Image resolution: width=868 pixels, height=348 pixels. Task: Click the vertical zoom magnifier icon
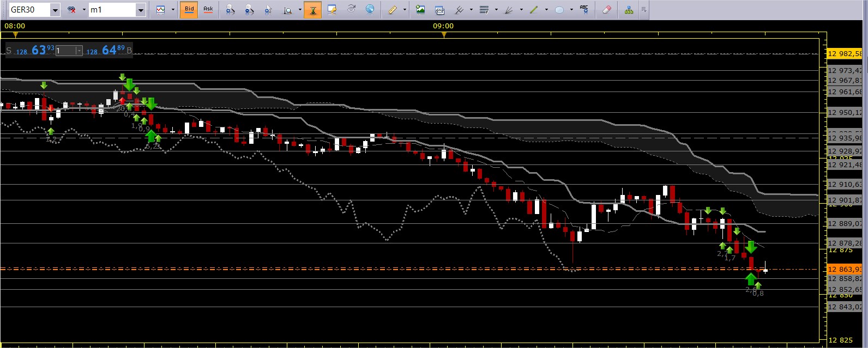(x=287, y=10)
